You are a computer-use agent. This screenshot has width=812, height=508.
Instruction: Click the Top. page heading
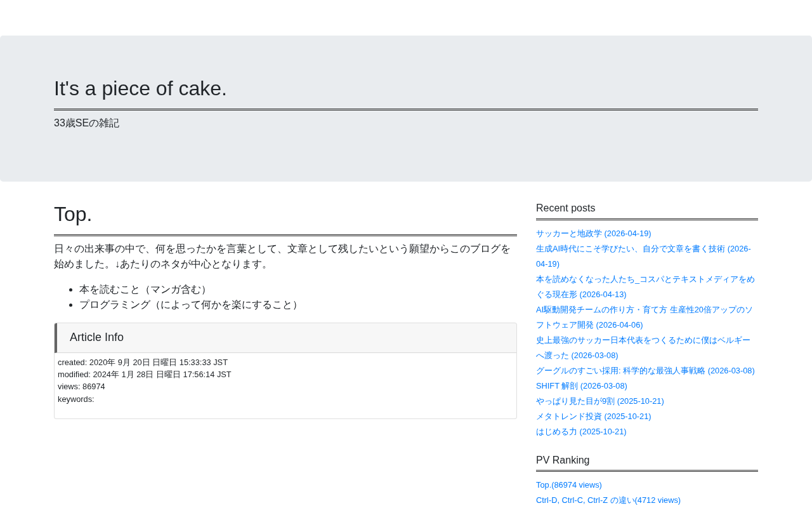click(x=73, y=214)
